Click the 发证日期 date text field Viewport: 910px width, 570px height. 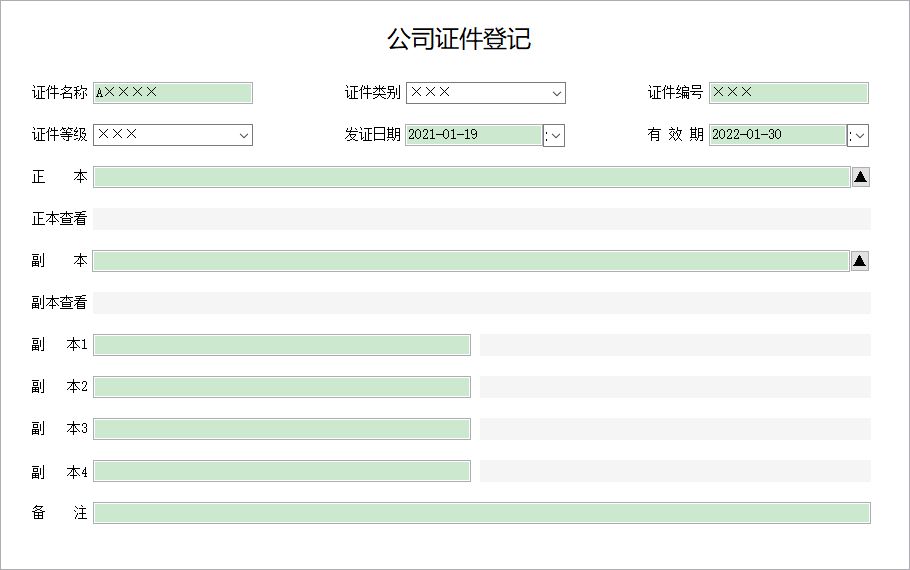[x=474, y=135]
